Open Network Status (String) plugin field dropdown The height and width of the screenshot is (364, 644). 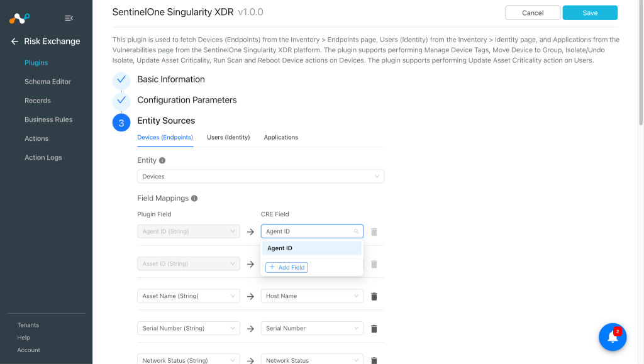tap(189, 359)
